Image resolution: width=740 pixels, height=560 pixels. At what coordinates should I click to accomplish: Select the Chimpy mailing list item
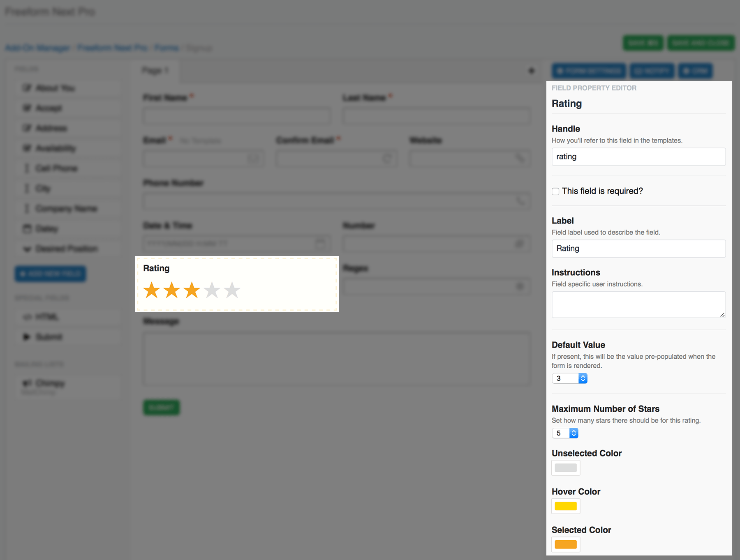[x=68, y=387]
